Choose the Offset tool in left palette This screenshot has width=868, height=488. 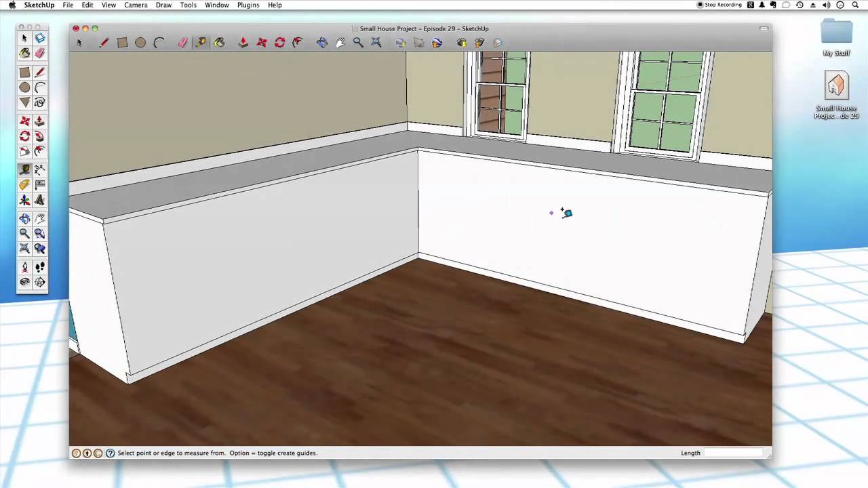40,151
